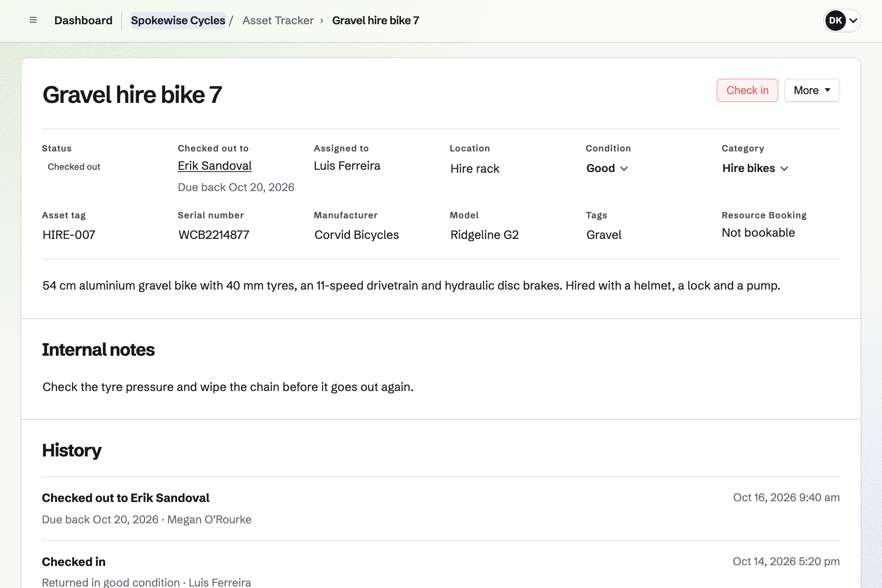The height and width of the screenshot is (588, 882).
Task: Click Returned in good condition detail line
Action: click(146, 582)
